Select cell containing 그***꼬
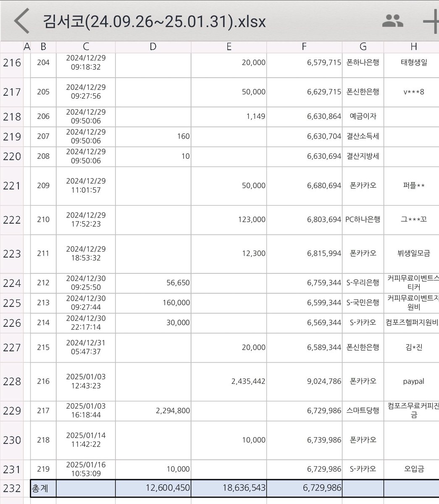The width and height of the screenshot is (439, 504). 411,220
